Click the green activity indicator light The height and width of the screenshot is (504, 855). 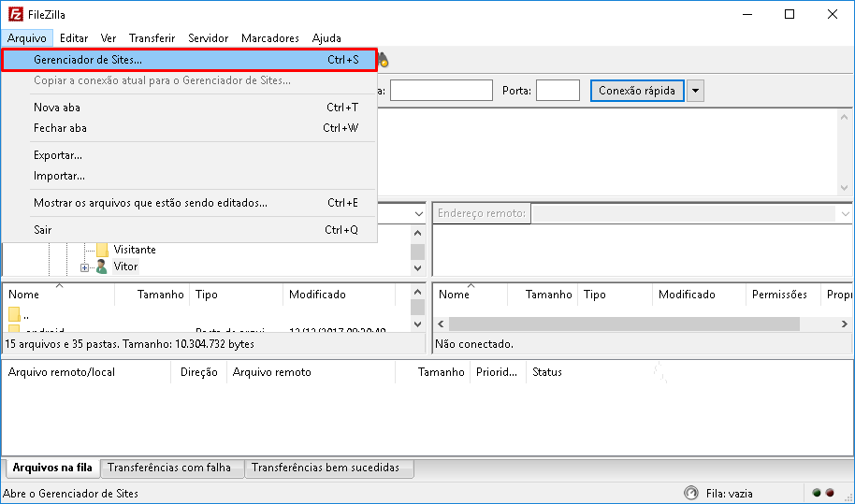[817, 493]
